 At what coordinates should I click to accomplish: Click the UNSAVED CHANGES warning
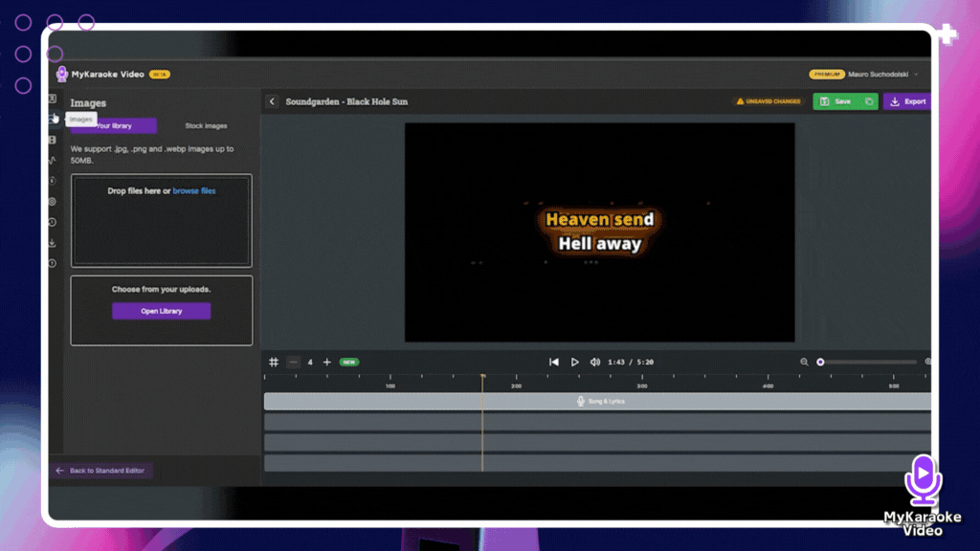(768, 101)
